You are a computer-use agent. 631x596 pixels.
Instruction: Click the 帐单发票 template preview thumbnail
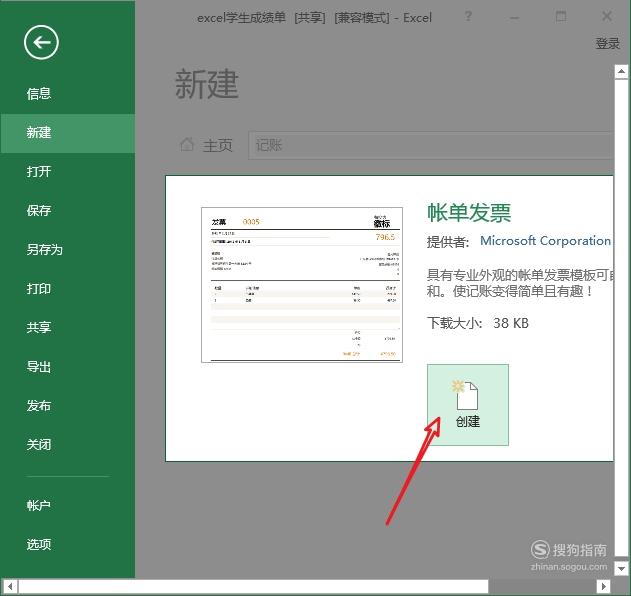click(302, 285)
